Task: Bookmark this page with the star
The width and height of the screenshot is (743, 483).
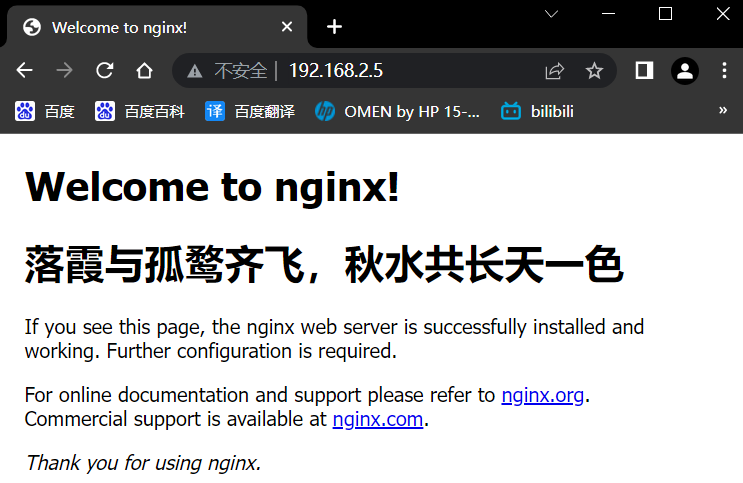Action: click(594, 71)
